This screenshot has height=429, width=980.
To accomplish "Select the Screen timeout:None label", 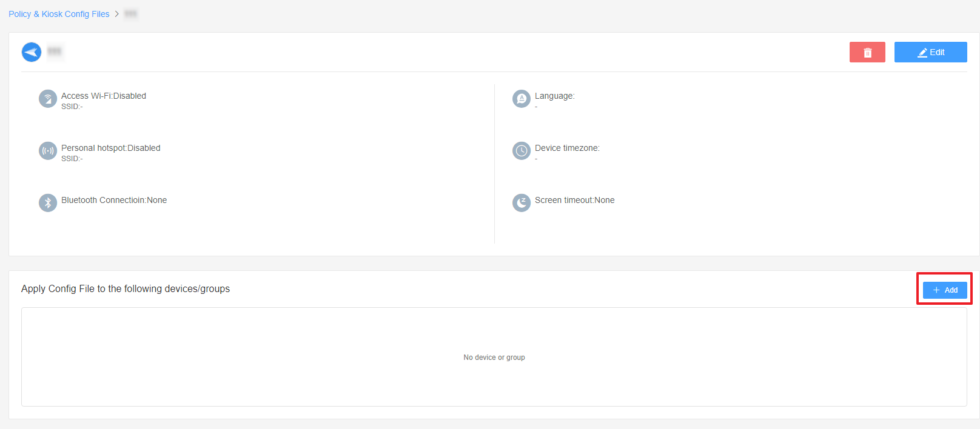I will (574, 200).
